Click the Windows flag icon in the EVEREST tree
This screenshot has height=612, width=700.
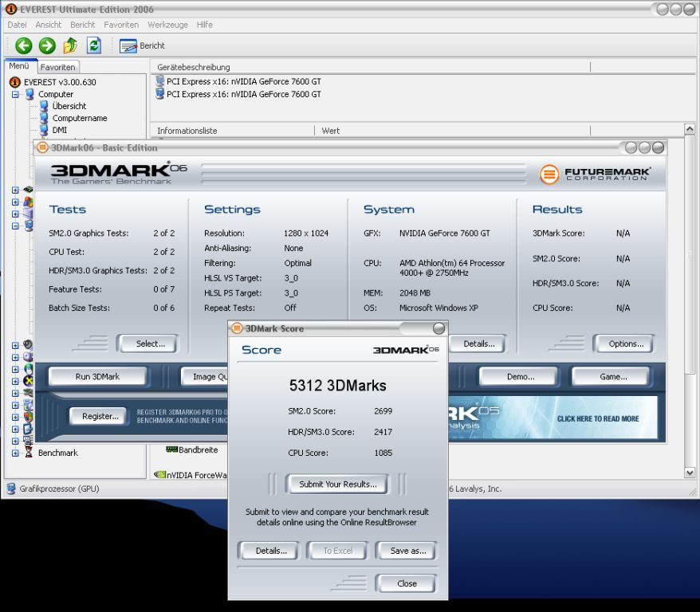pyautogui.click(x=29, y=202)
